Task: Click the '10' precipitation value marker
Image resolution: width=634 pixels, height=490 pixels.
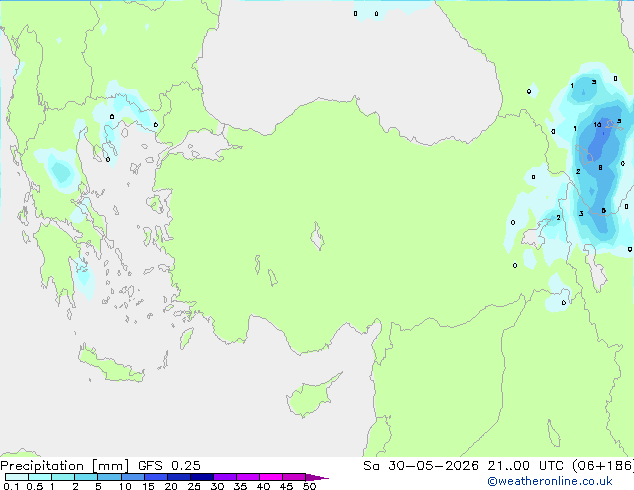Action: tap(597, 125)
